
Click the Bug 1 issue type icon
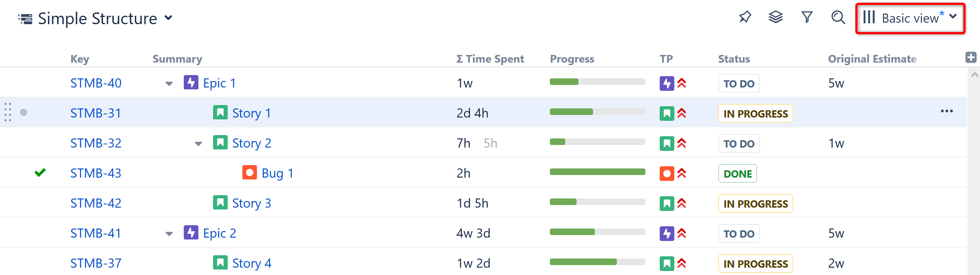click(250, 172)
